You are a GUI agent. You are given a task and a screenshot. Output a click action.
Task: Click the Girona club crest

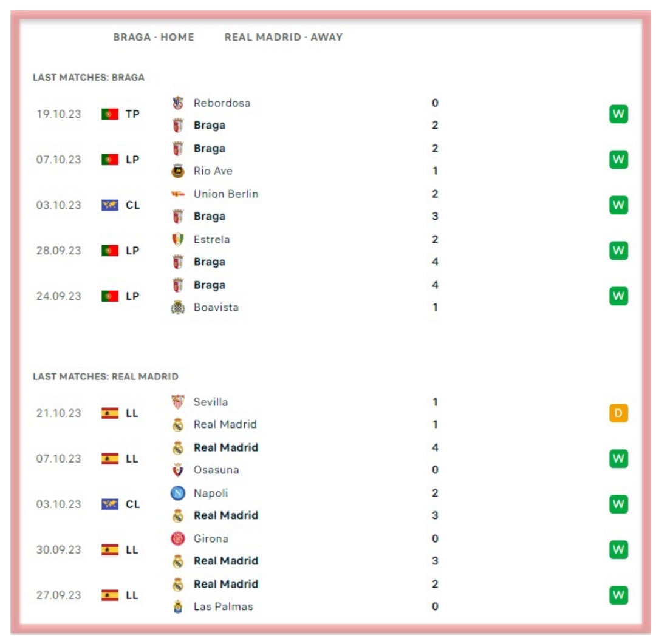(177, 538)
